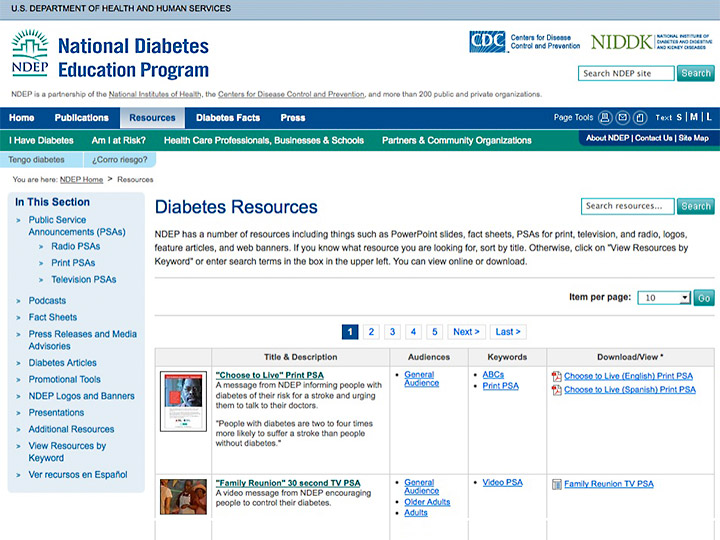
Task: Open the Resources tab in main navigation
Action: (152, 118)
